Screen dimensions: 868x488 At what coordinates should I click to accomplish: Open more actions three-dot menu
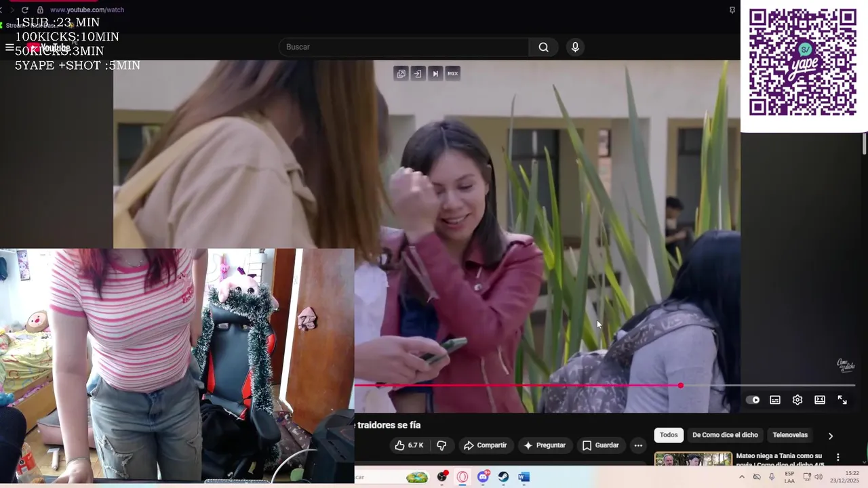(x=638, y=445)
